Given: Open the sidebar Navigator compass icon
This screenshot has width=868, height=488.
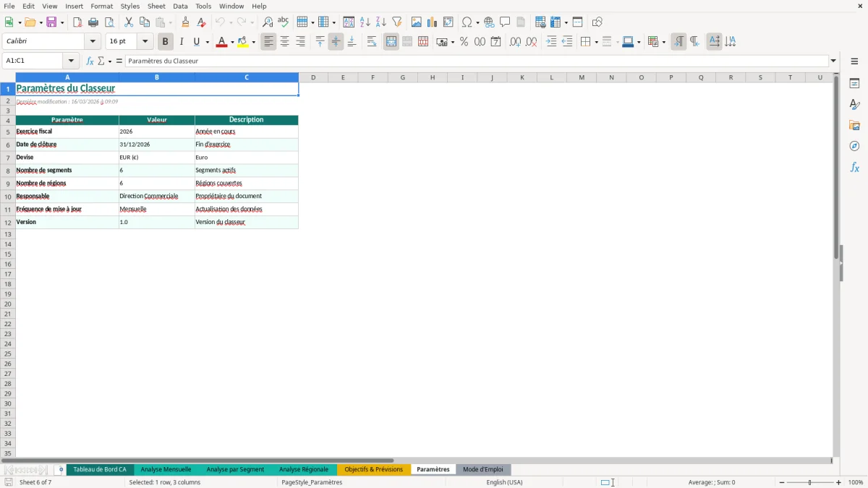Looking at the screenshot, I should coord(854,146).
